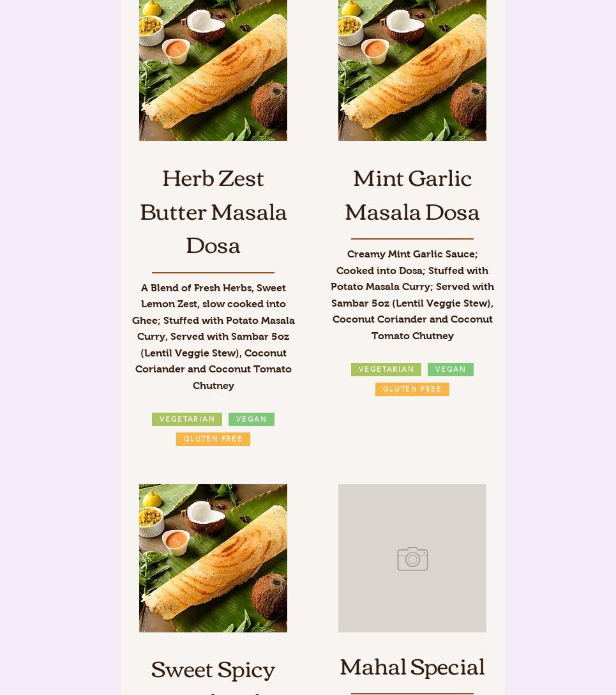Click the Gluten Free tag under Herb Zest Dosa
Viewport: 616px width, 695px height.
(x=213, y=439)
